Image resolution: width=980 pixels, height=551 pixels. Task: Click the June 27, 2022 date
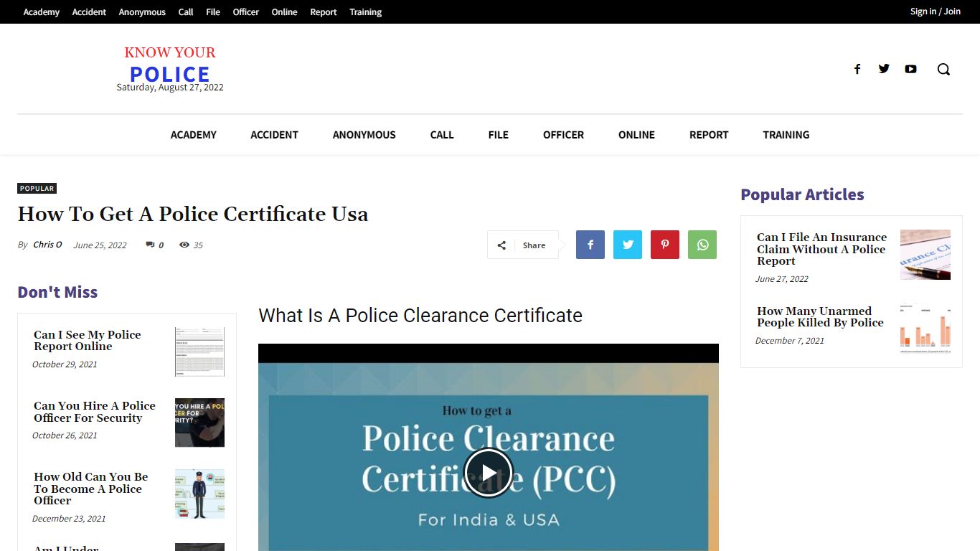(x=782, y=279)
